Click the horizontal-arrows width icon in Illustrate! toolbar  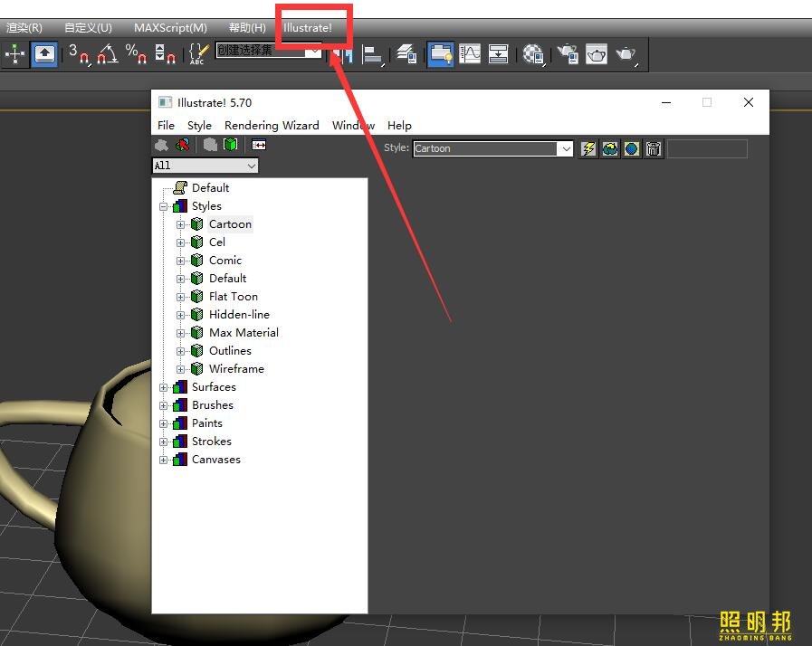[259, 145]
